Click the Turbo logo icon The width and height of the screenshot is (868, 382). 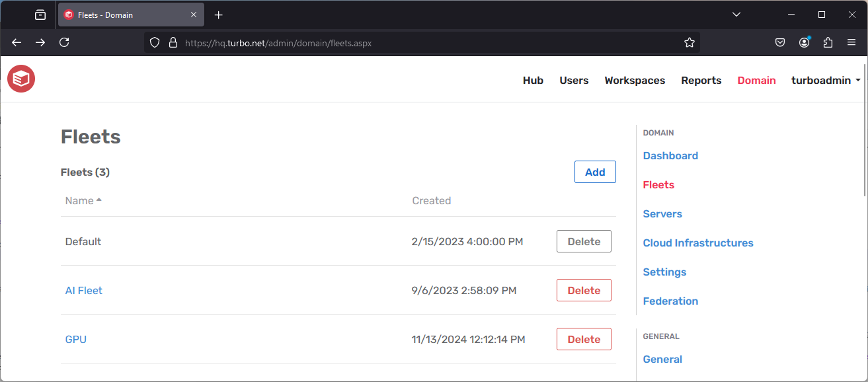(20, 79)
